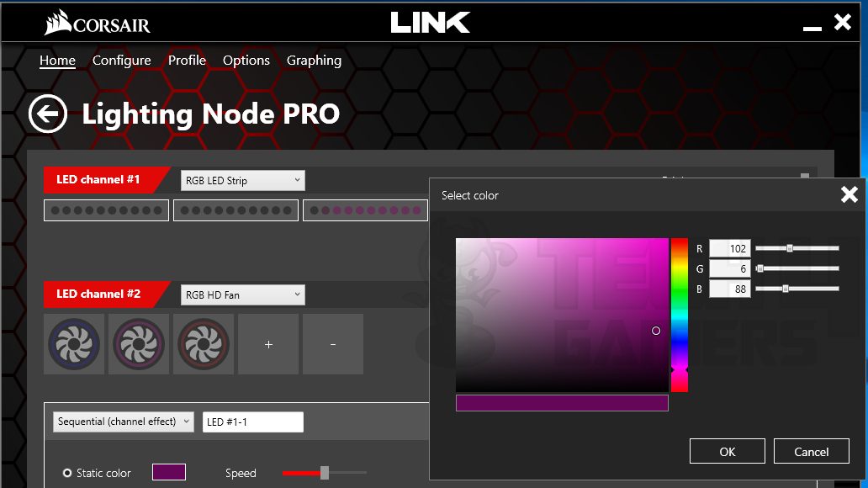
Task: Click the R value field showing 102
Action: (x=729, y=249)
